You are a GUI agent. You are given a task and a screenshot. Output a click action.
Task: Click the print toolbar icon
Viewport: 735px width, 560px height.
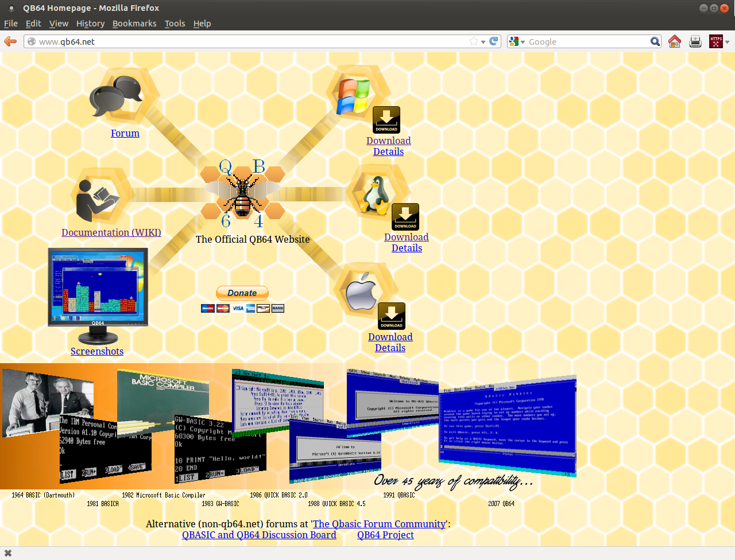pos(695,41)
